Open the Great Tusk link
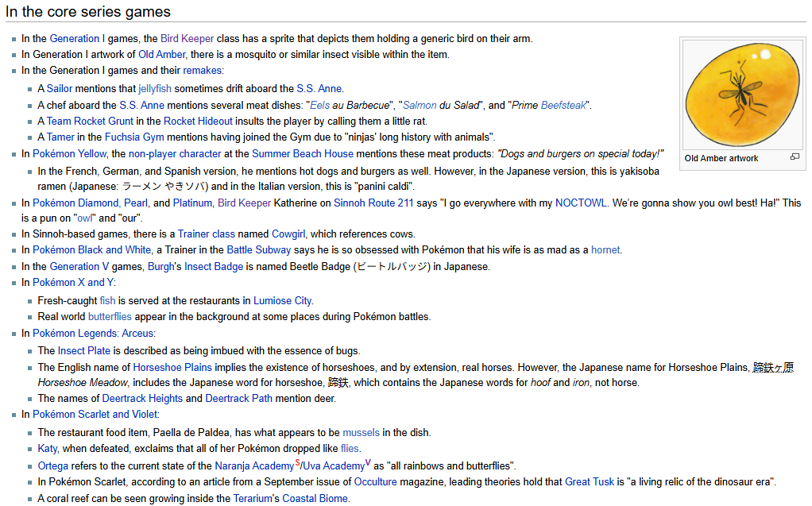 (x=590, y=482)
